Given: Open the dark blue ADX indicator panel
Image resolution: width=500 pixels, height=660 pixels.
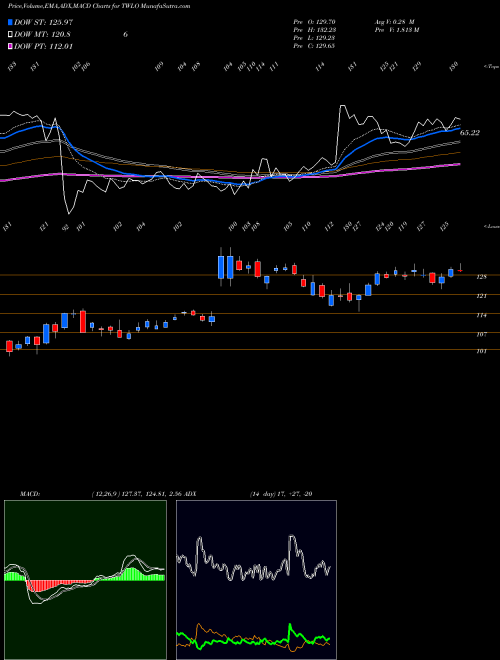Looking at the screenshot, I should tap(256, 580).
